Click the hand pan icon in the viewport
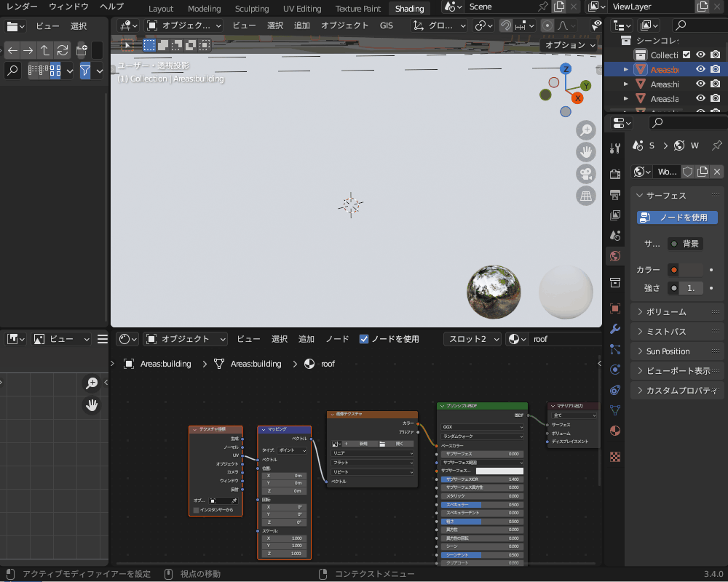728x582 pixels. click(586, 152)
